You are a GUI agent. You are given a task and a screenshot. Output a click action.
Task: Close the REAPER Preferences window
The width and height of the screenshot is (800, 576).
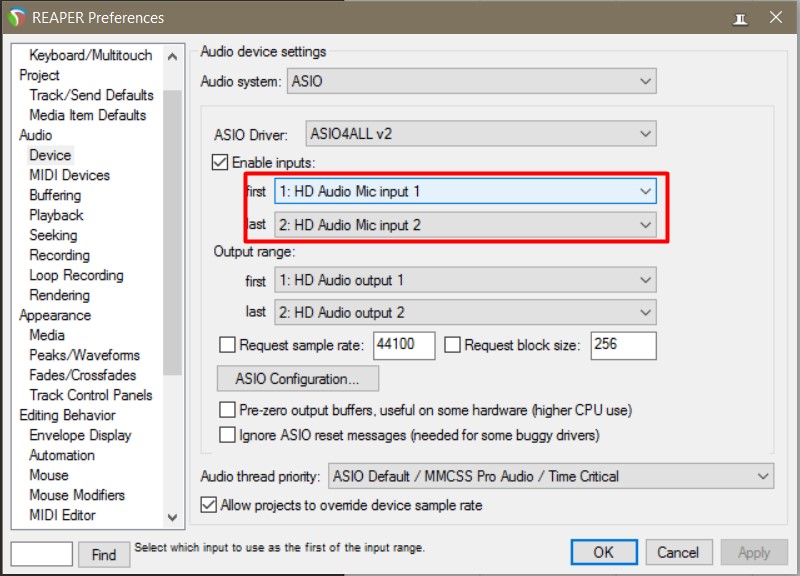(x=776, y=18)
